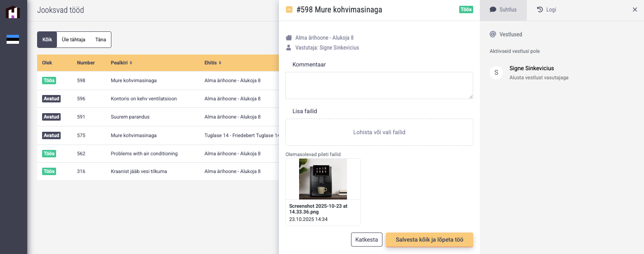Sort the table by Pealkiri column
The height and width of the screenshot is (254, 644).
[x=121, y=63]
